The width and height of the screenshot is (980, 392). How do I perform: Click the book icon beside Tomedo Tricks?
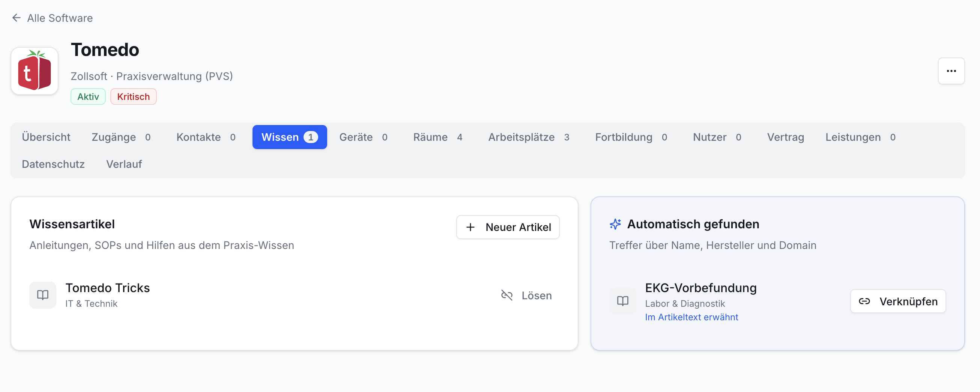click(x=43, y=295)
